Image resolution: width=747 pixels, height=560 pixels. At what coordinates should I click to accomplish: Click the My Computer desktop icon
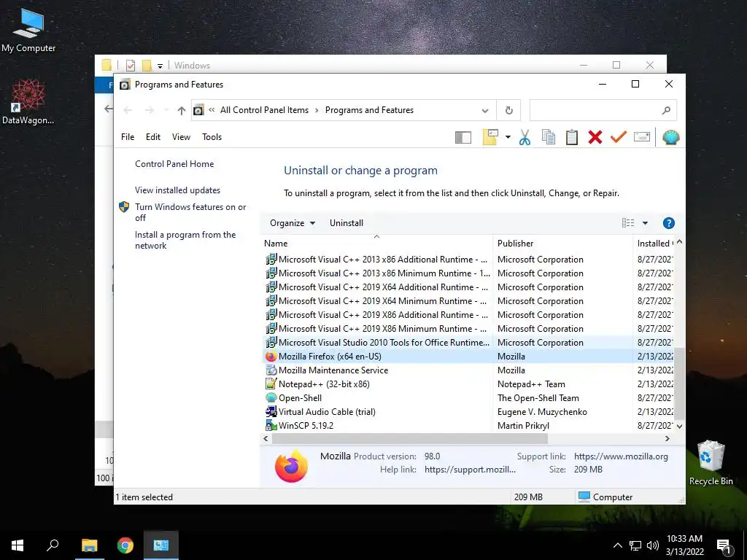(x=28, y=29)
